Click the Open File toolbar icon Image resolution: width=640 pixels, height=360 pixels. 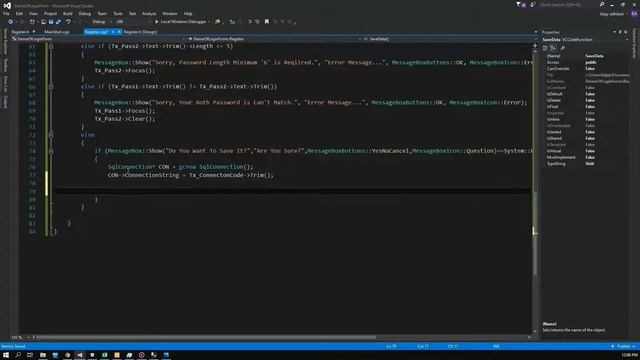tap(43, 22)
